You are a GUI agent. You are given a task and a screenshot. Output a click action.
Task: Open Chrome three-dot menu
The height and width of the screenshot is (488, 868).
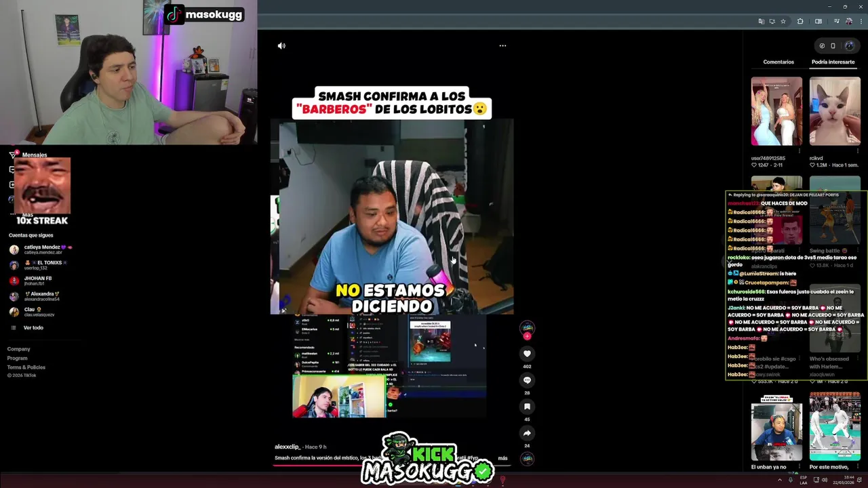861,22
